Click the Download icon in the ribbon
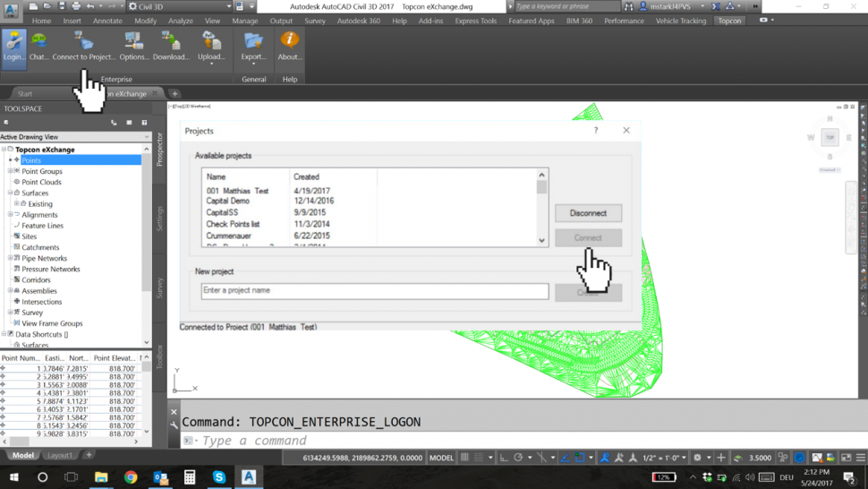Screen dimensions: 868x489 [171, 47]
